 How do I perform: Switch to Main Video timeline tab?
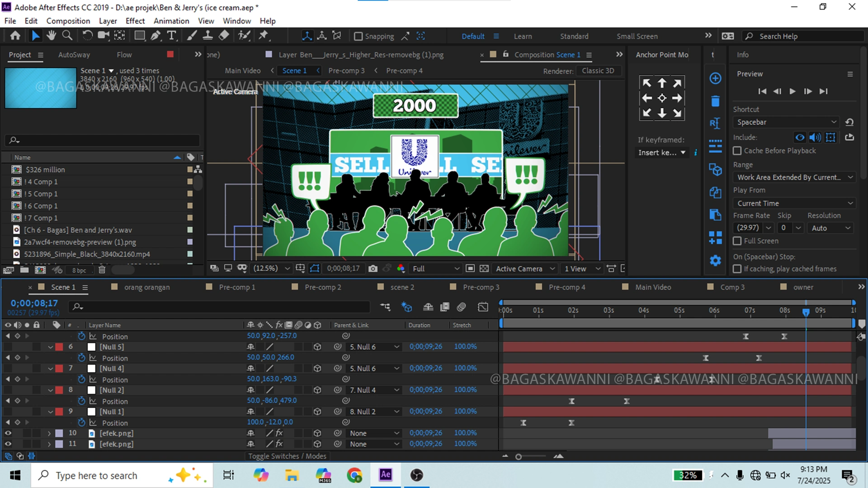click(x=653, y=287)
